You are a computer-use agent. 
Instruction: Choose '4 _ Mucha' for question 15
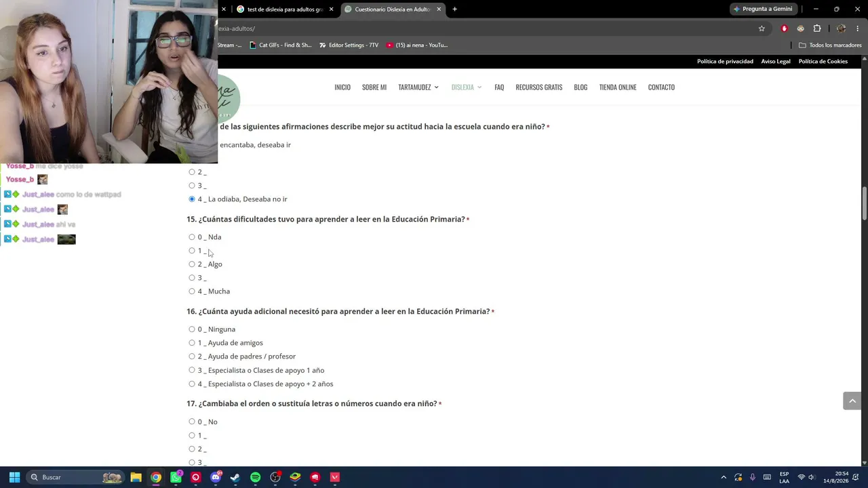pos(192,291)
